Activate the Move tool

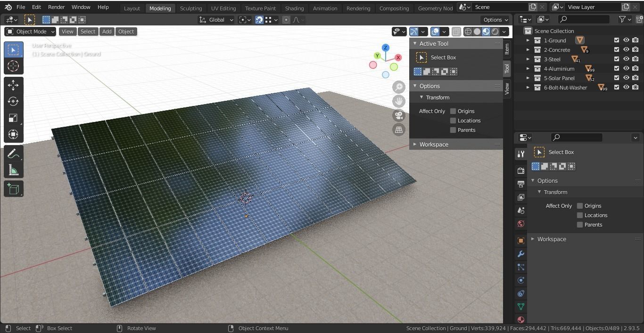point(13,85)
